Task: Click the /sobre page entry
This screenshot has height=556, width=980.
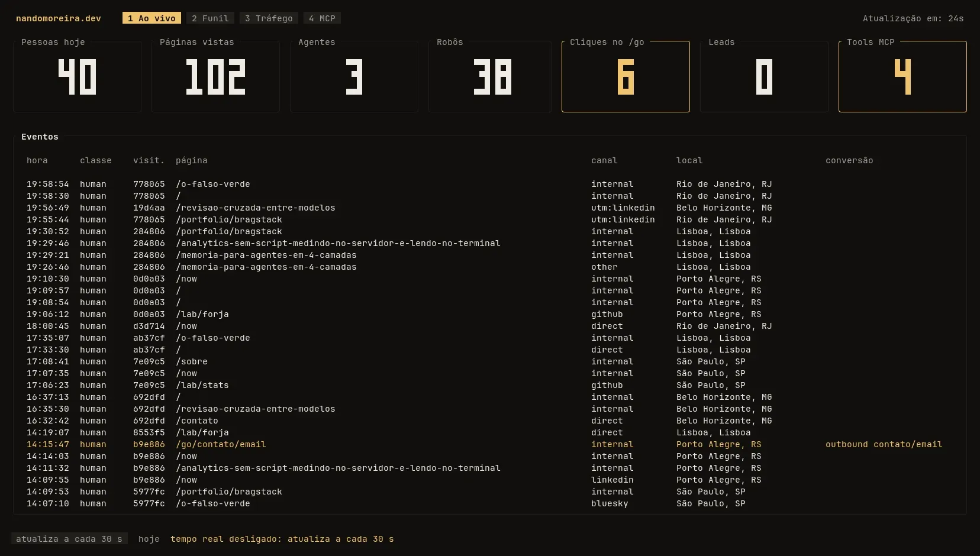Action: [x=192, y=361]
